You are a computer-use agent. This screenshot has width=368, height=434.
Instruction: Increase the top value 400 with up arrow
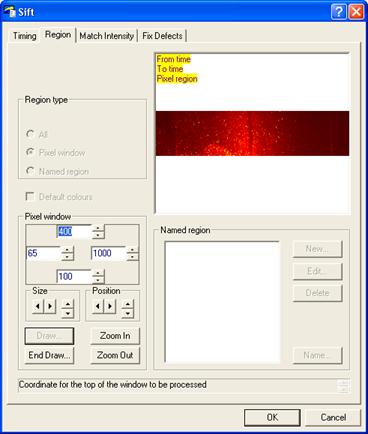[x=98, y=228]
